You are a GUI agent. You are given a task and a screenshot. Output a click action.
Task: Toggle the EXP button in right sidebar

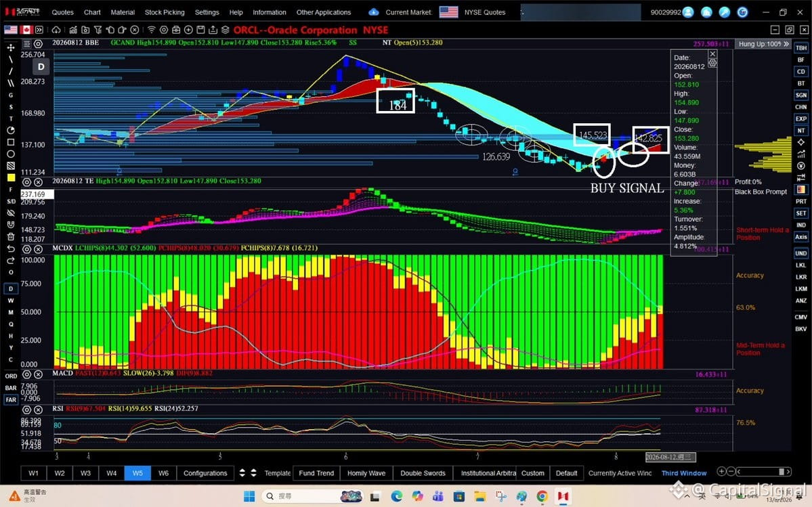click(x=801, y=118)
